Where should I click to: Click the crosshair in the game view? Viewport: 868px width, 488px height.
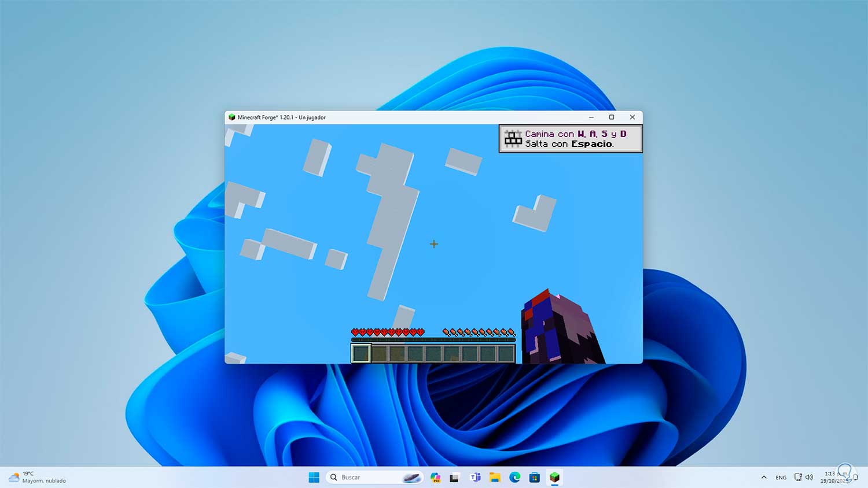coord(434,244)
